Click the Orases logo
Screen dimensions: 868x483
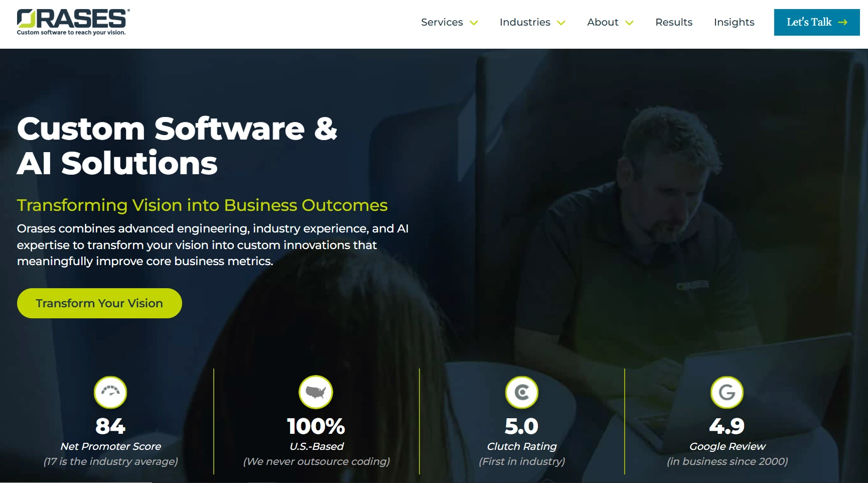[73, 22]
